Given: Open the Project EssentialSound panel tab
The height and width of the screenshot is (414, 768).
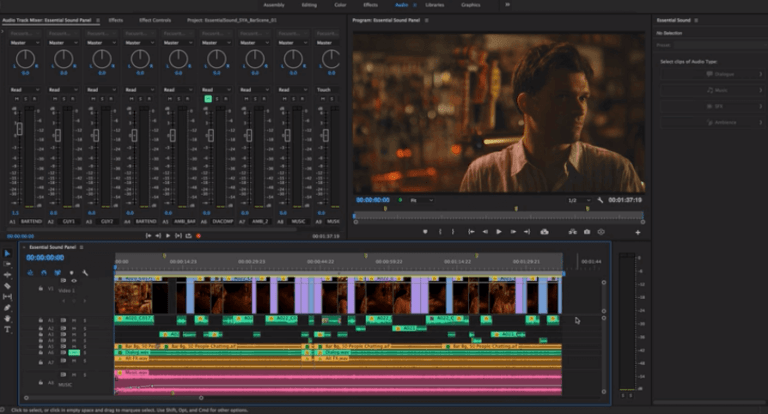Looking at the screenshot, I should (232, 20).
